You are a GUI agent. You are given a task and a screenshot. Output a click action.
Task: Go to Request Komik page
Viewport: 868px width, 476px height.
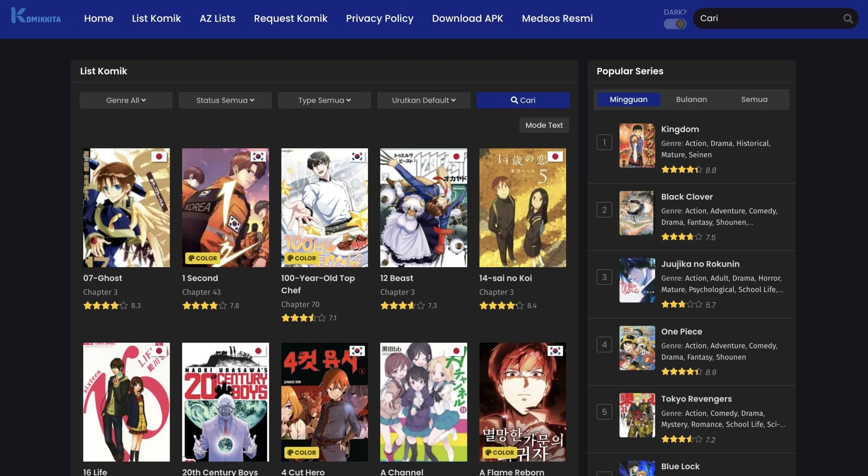tap(290, 19)
